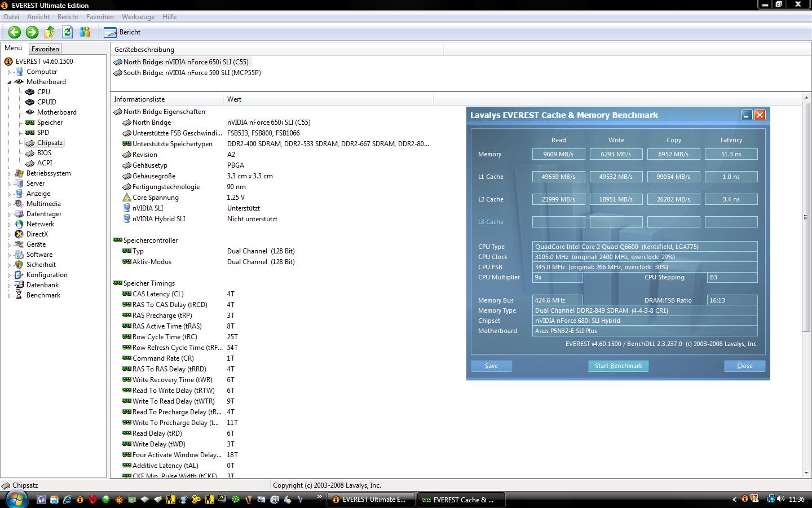Open the Favoriten menu
The height and width of the screenshot is (508, 812).
click(x=100, y=17)
